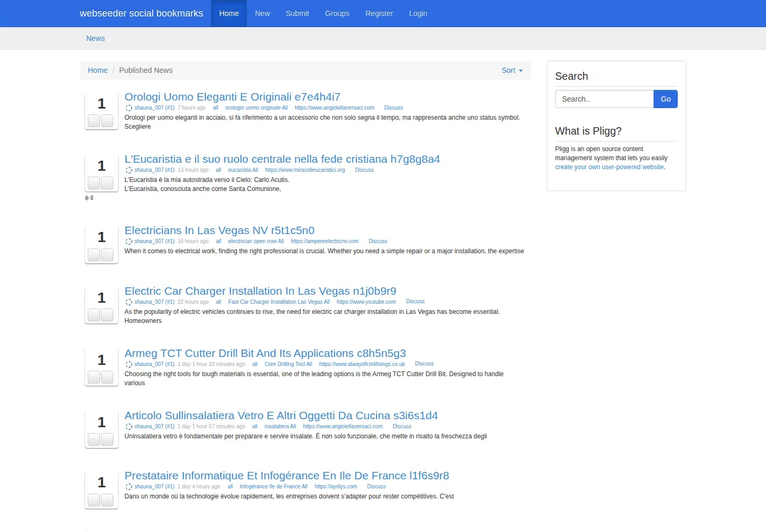Click the Go search button
The image size is (766, 532).
coord(665,99)
